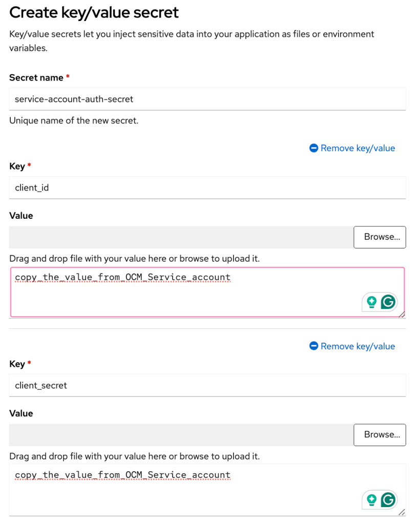The image size is (420, 524).
Task: Focus the Secret name input field
Action: pos(207,99)
